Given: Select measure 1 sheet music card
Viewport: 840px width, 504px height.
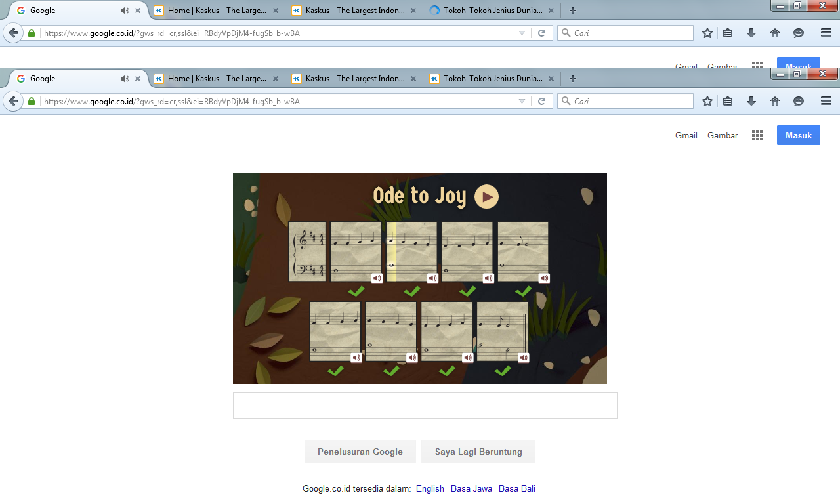Looking at the screenshot, I should click(356, 252).
